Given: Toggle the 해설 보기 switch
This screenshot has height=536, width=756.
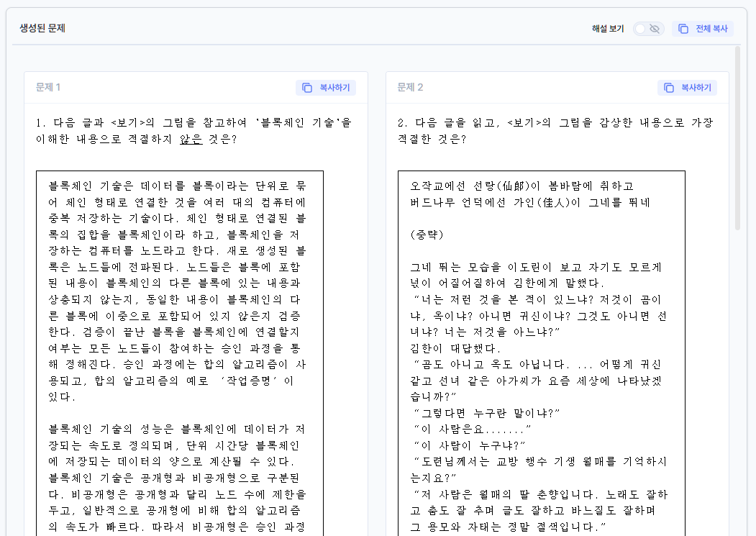Looking at the screenshot, I should [648, 29].
